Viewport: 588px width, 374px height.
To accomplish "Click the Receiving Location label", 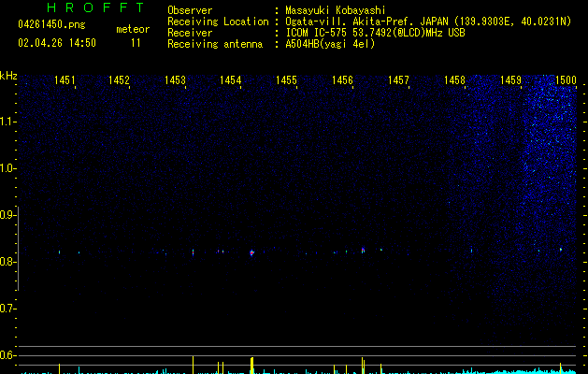I will tap(218, 22).
